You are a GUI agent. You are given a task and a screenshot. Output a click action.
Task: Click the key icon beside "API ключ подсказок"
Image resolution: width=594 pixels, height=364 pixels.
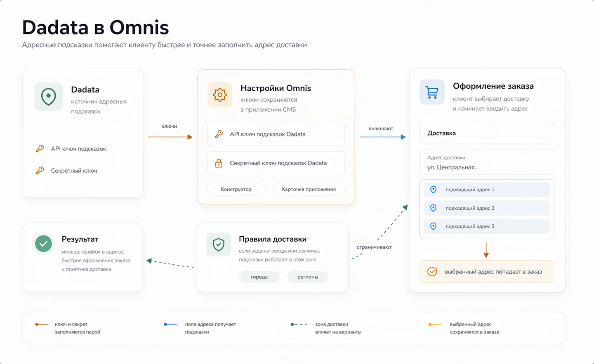coord(39,148)
